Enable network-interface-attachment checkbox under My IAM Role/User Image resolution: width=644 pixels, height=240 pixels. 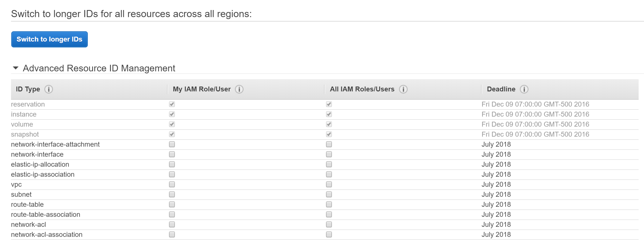[171, 144]
